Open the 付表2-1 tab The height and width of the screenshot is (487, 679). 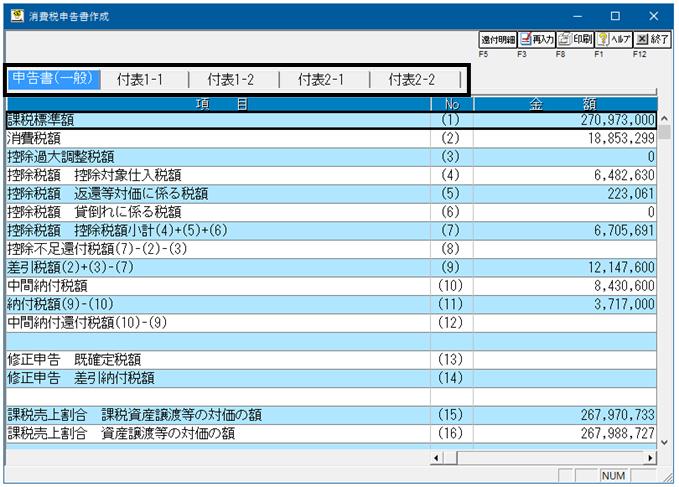[x=321, y=80]
